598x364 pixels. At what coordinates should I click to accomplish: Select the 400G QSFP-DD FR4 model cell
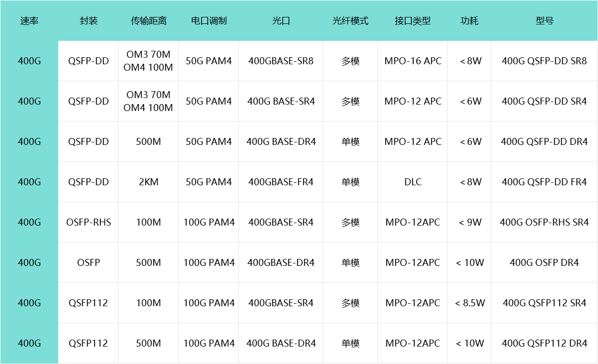[x=544, y=182]
